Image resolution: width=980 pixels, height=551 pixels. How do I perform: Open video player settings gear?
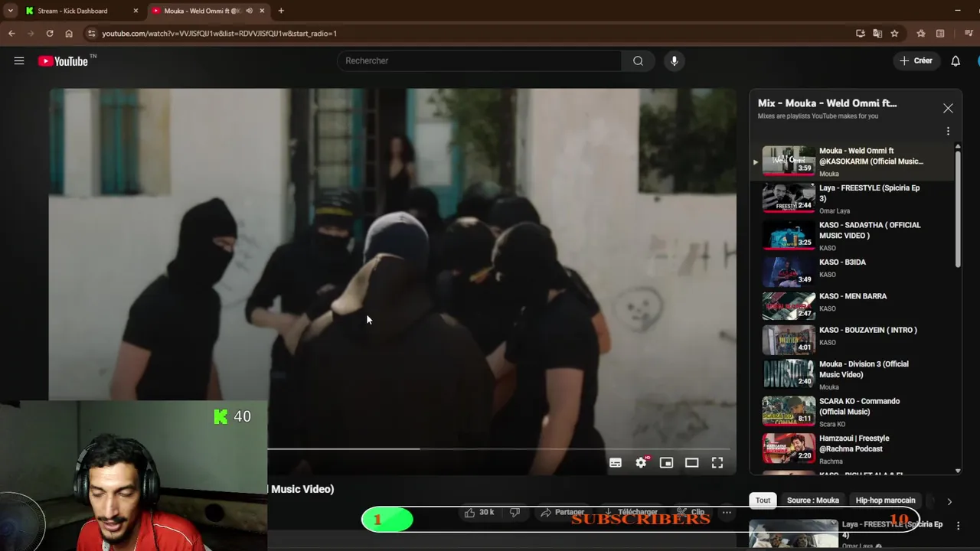point(642,462)
